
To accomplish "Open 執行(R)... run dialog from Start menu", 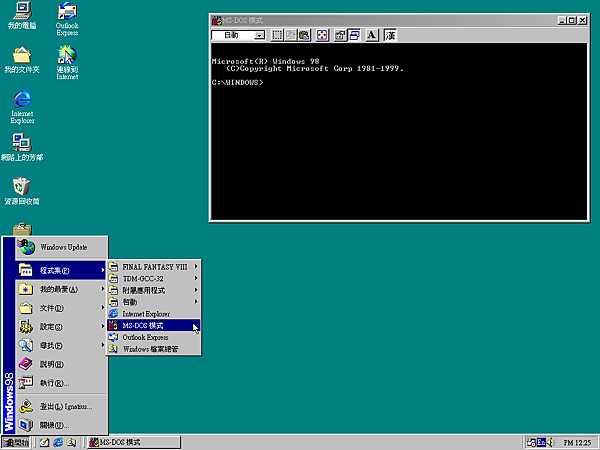I will pyautogui.click(x=61, y=383).
